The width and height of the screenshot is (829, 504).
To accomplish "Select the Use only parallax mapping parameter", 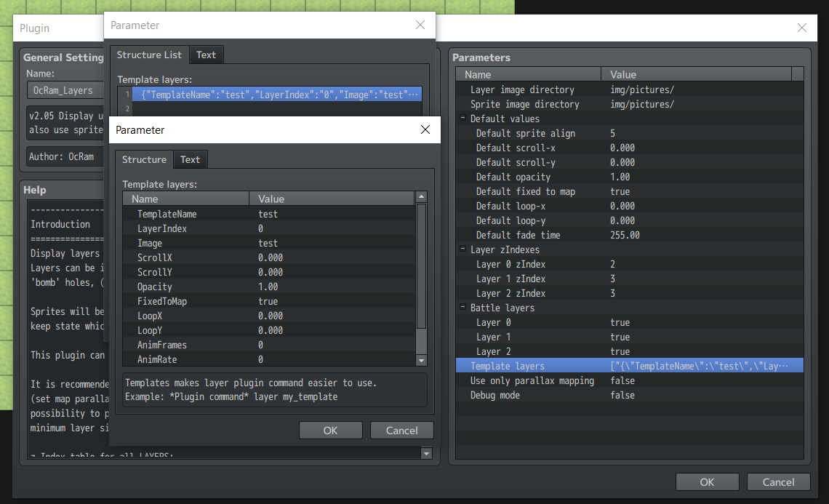I will (x=630, y=381).
